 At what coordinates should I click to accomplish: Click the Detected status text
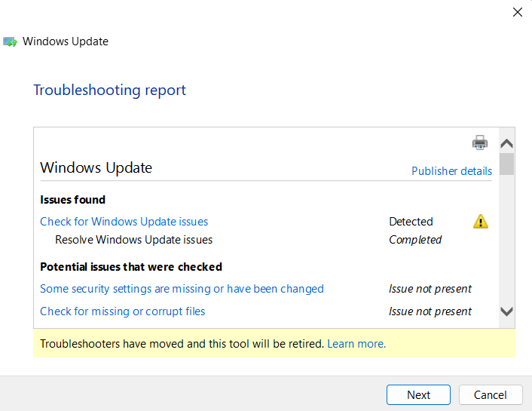[411, 222]
